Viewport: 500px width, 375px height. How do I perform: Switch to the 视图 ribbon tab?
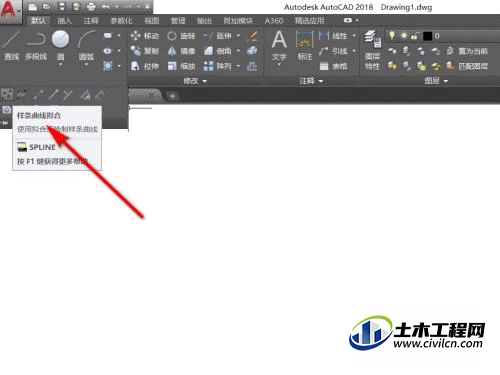tap(152, 21)
